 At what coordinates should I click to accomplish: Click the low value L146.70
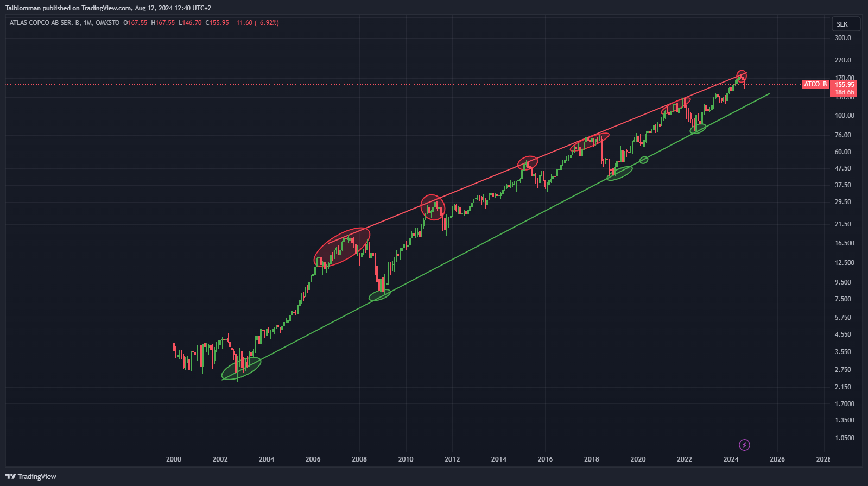tap(190, 23)
